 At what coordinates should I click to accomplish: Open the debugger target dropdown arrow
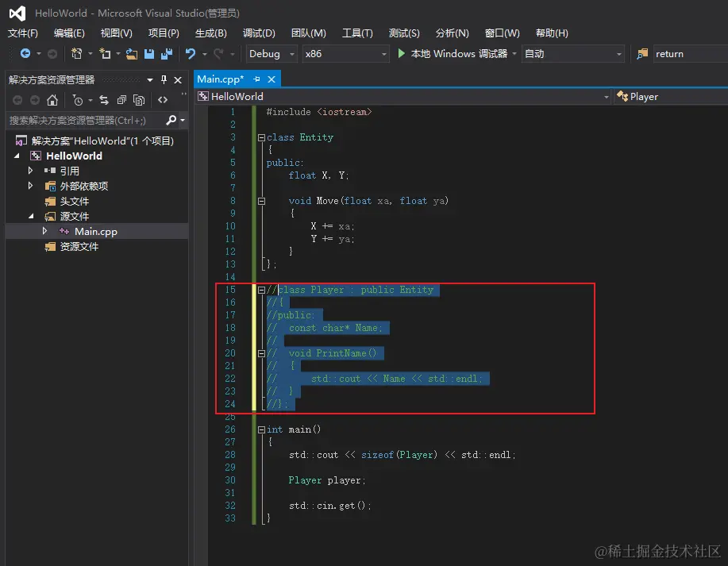(514, 54)
